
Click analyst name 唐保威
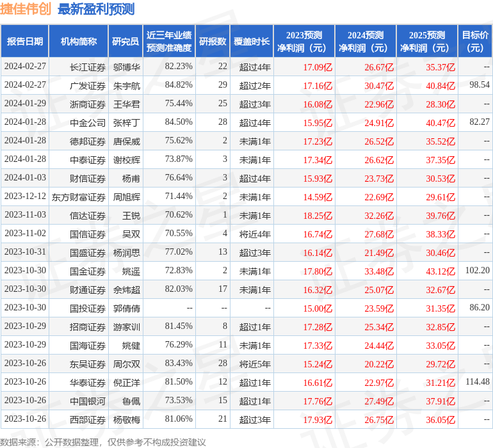click(x=126, y=141)
